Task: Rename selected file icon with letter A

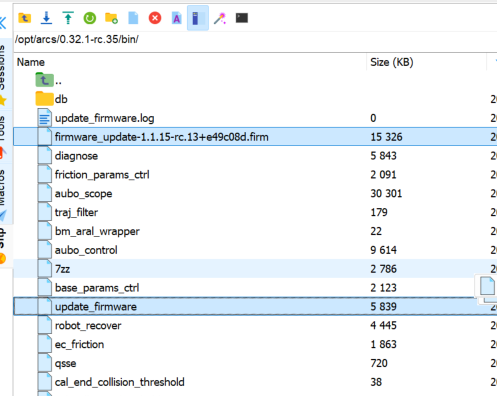Action: (176, 18)
